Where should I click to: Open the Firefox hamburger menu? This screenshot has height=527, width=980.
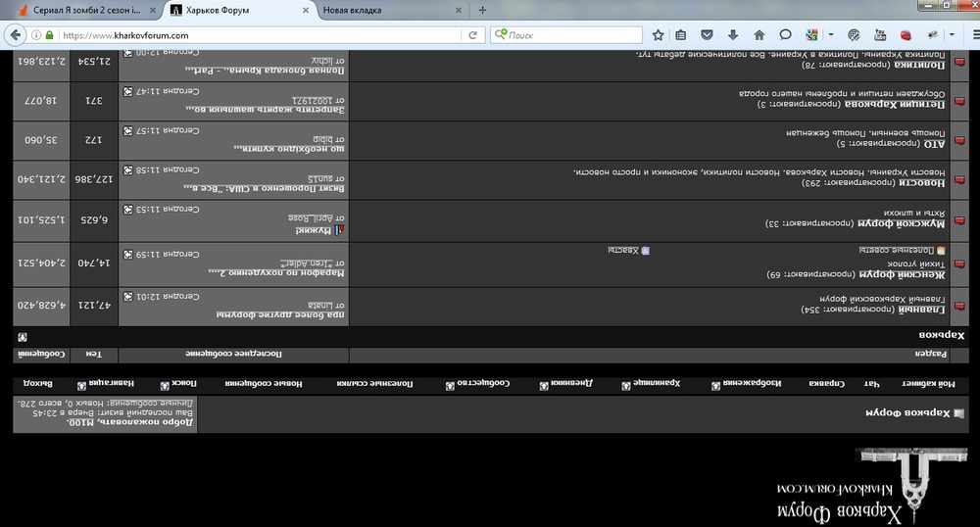(x=974, y=35)
